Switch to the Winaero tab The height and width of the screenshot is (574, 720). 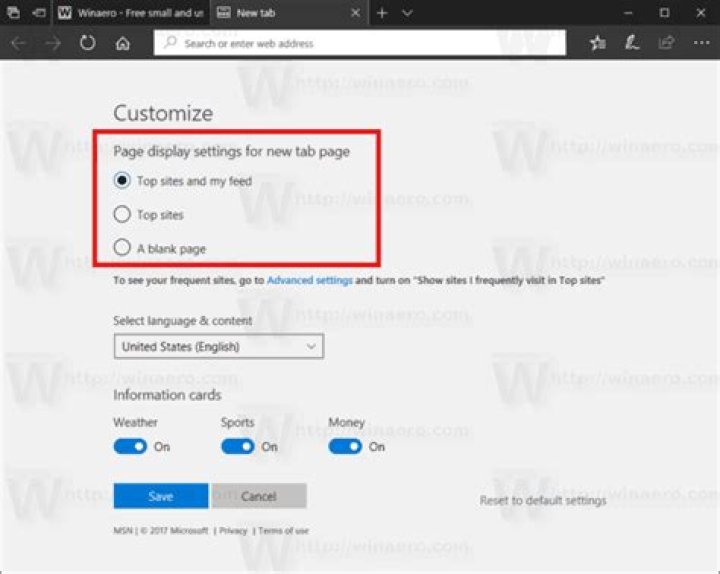click(131, 13)
